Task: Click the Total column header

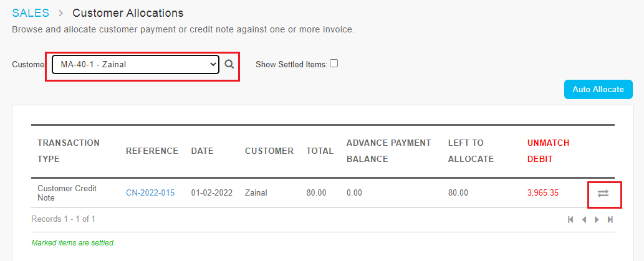Action: (x=320, y=151)
